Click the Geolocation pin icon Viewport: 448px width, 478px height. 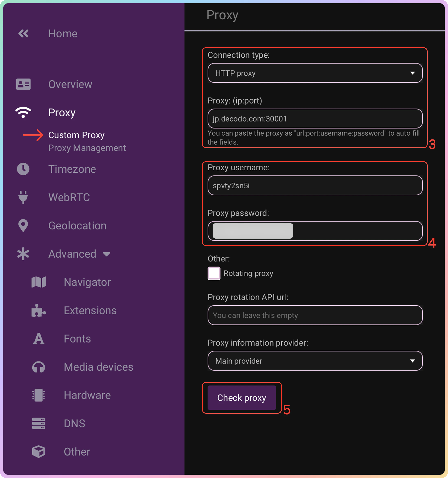[x=23, y=226]
